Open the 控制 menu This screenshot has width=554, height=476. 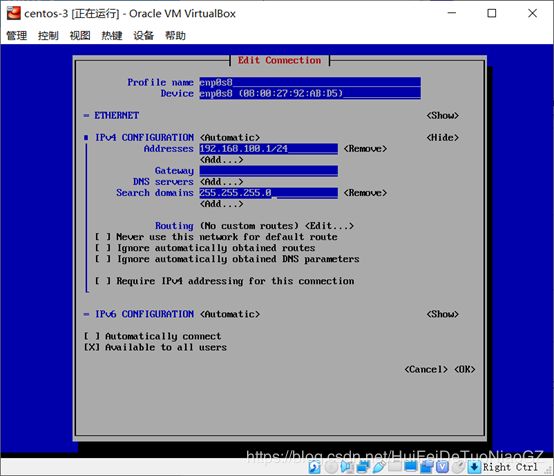click(48, 35)
